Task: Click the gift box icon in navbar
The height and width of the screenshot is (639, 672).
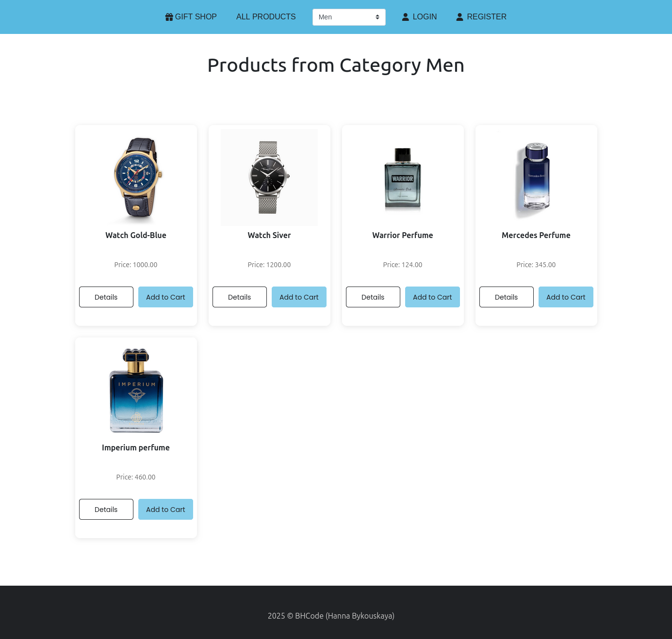Action: click(169, 17)
